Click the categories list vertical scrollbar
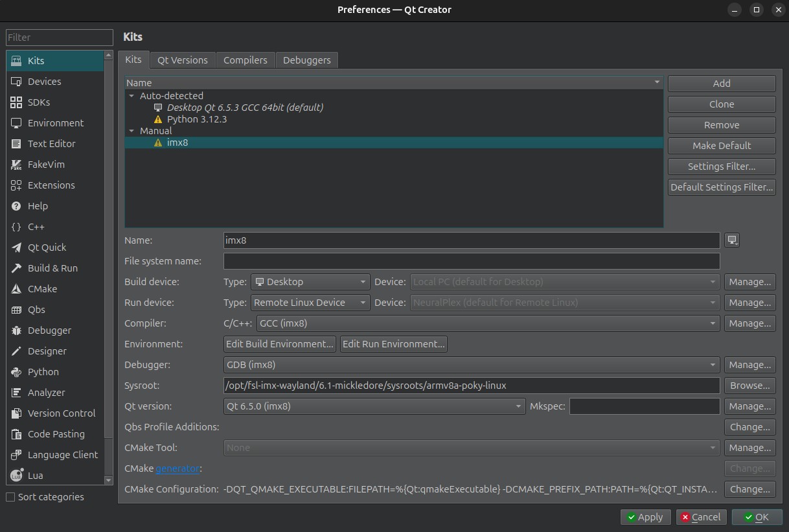 (109, 259)
